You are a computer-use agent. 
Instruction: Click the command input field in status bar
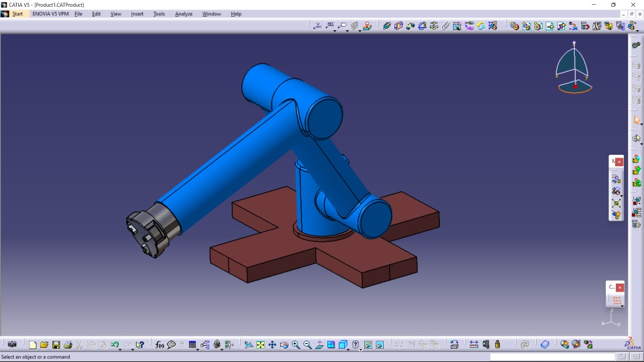pyautogui.click(x=552, y=357)
